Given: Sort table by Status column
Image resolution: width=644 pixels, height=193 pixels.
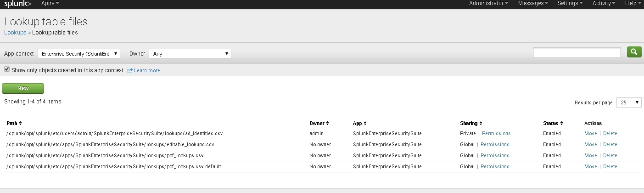Looking at the screenshot, I should tap(553, 123).
